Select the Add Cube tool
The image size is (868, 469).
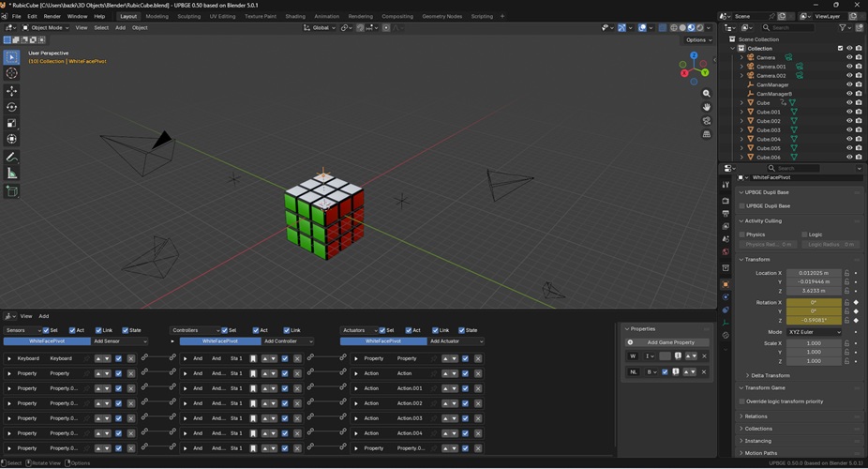click(x=11, y=191)
